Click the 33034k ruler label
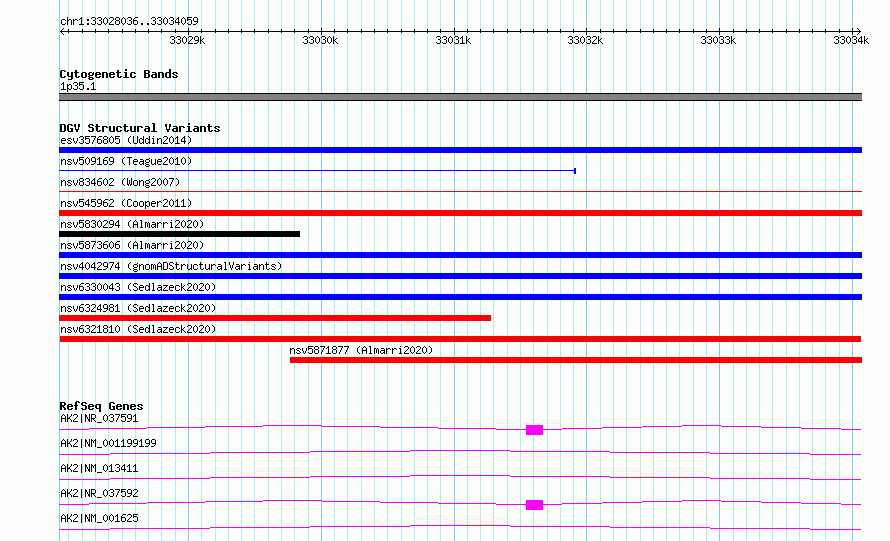The width and height of the screenshot is (890, 541). click(x=851, y=40)
